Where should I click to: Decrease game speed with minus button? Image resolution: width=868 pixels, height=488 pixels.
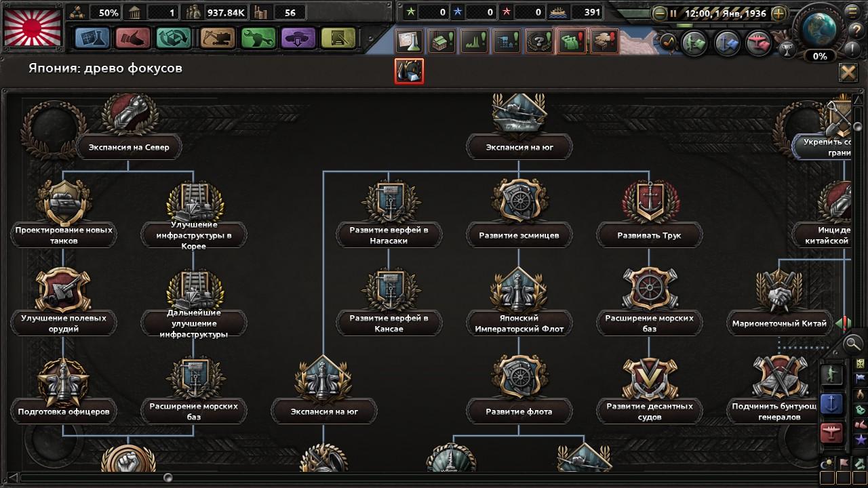click(x=658, y=13)
